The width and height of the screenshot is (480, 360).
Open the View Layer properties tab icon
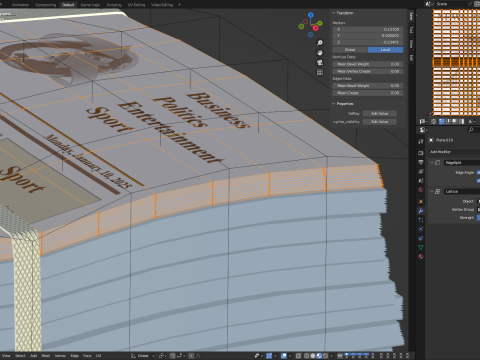click(x=421, y=171)
